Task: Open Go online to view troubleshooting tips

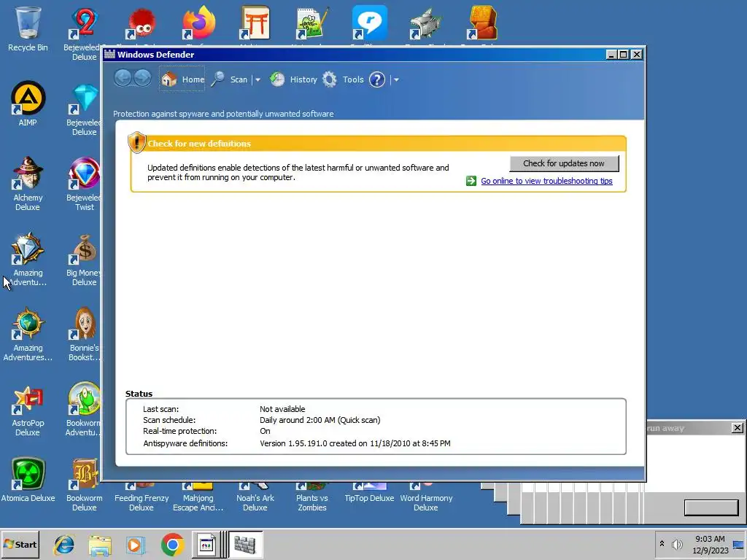Action: 546,181
